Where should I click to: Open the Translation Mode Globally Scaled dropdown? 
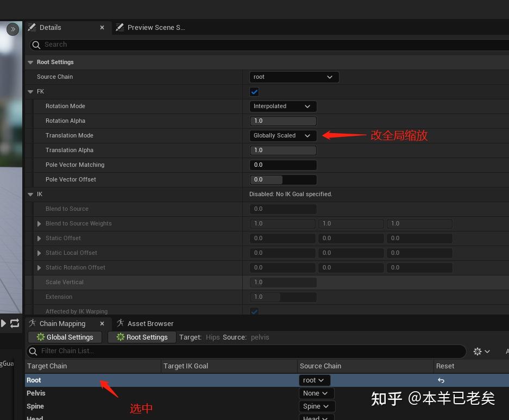[x=282, y=135]
